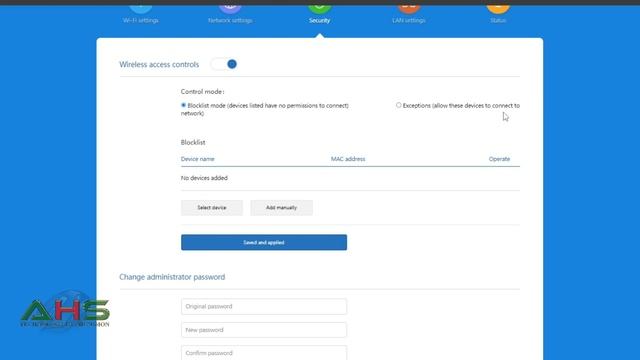Click the Blocklist heading text
The image size is (640, 360).
point(193,142)
